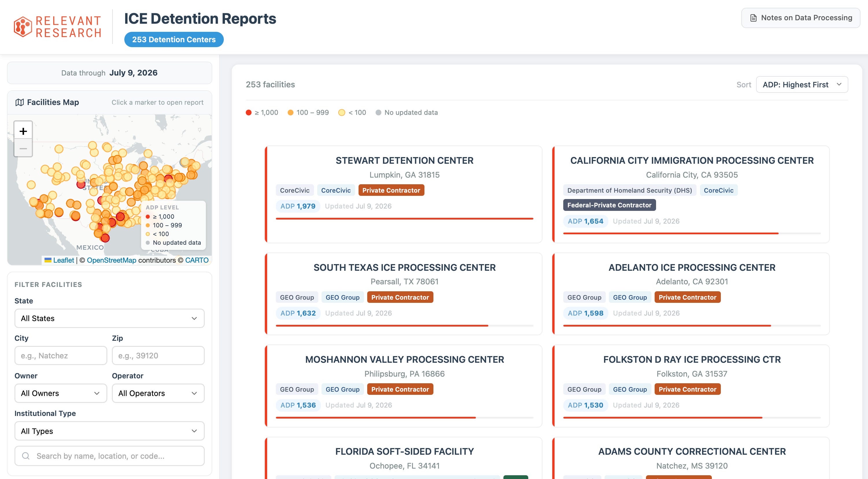
Task: Open the Institutional Type dropdown
Action: click(x=110, y=431)
